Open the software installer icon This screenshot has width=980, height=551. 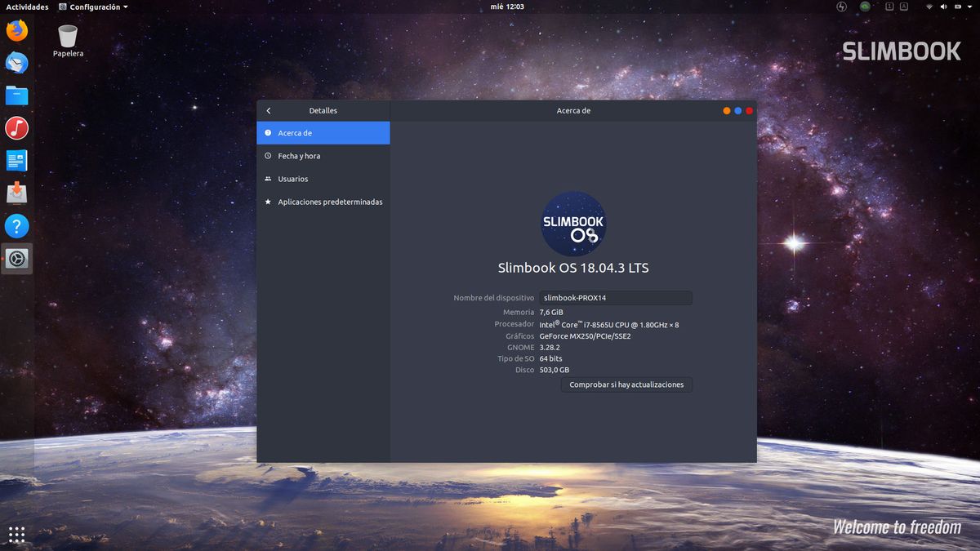tap(17, 193)
